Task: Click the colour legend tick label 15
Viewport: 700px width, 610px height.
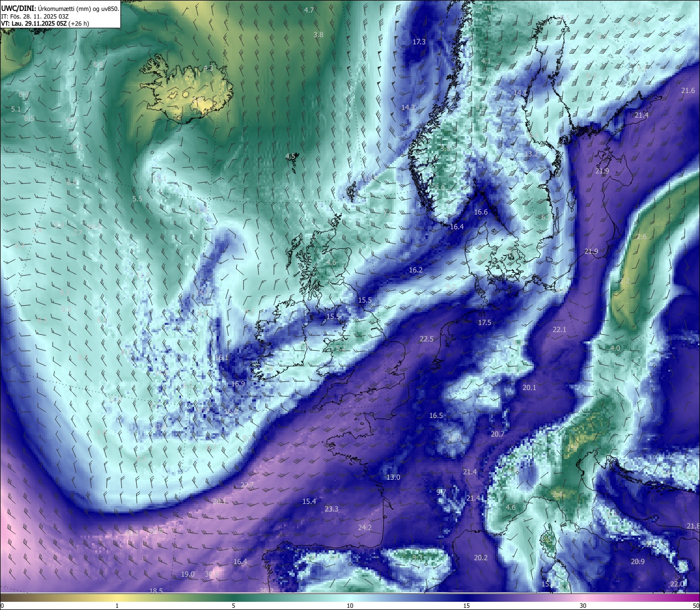Action: pyautogui.click(x=466, y=605)
